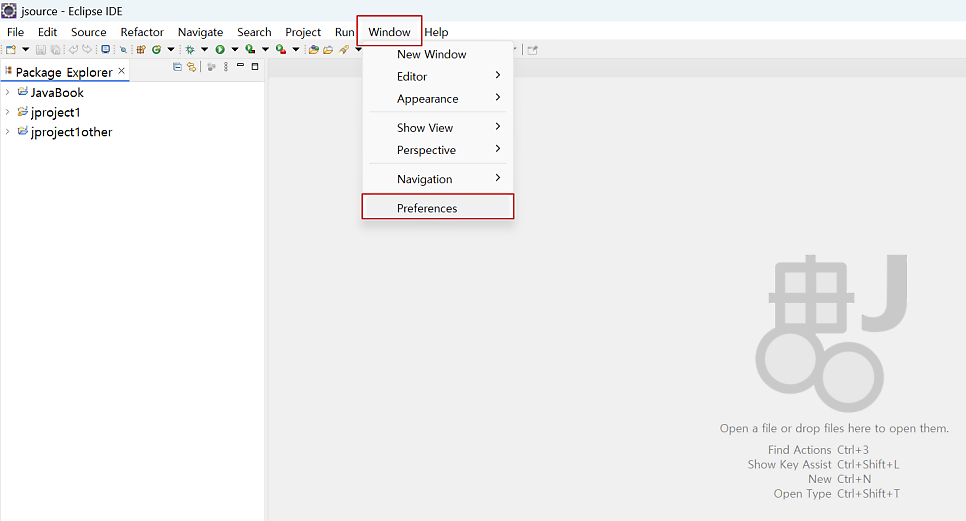Open the Project menu
This screenshot has width=966, height=521.
(x=303, y=32)
